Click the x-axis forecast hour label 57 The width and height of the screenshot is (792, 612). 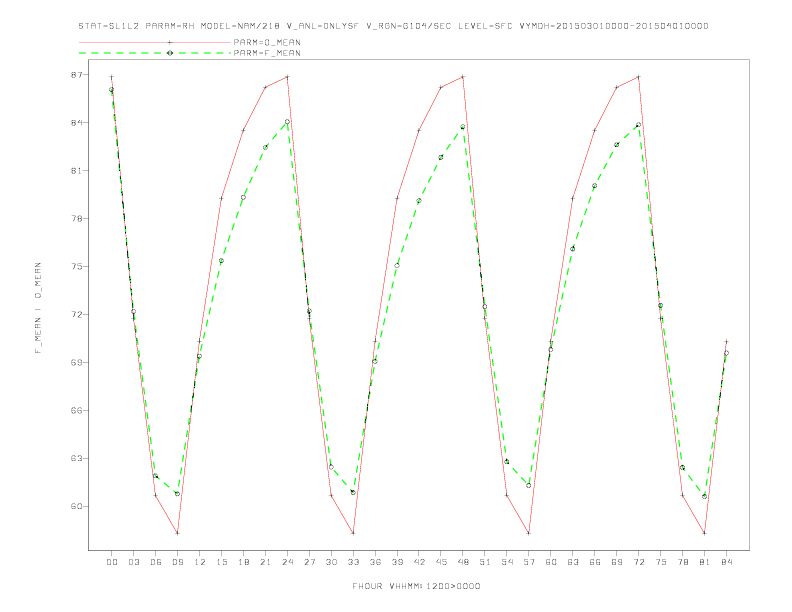pyautogui.click(x=529, y=562)
